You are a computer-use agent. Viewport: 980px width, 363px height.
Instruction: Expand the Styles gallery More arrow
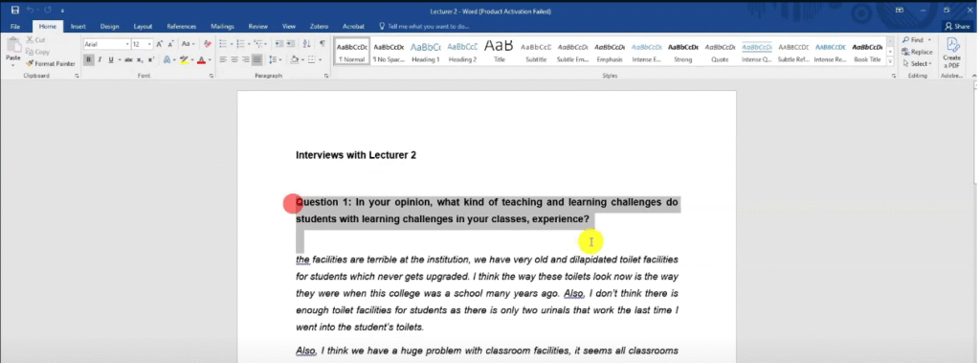click(x=890, y=62)
